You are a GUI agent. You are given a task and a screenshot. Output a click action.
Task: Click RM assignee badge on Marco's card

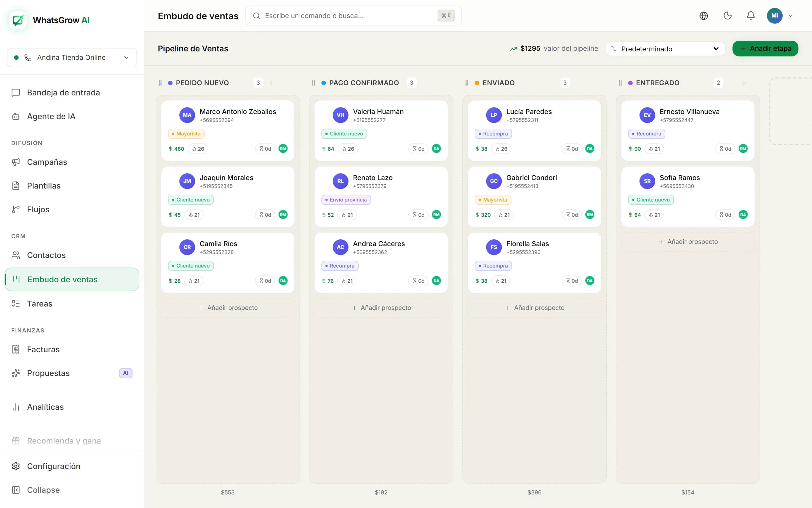283,149
